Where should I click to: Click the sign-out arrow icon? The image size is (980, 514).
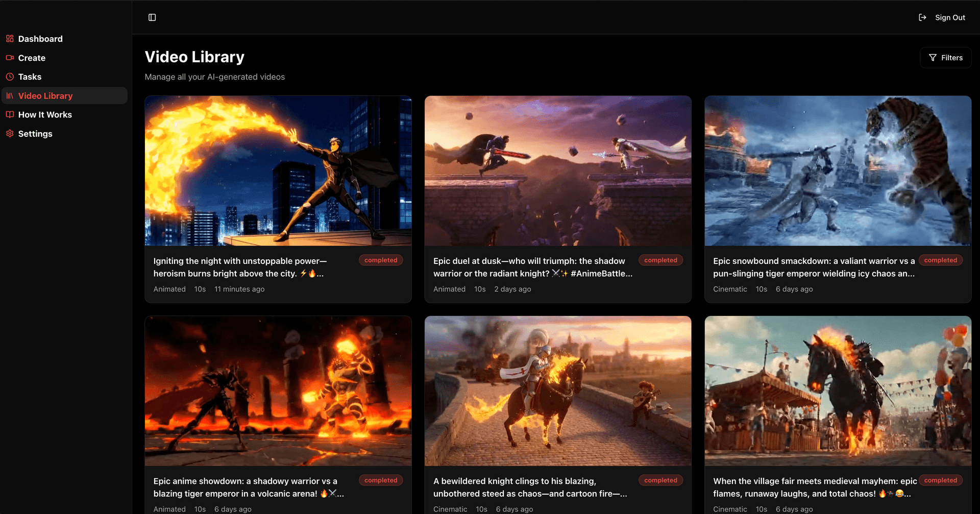tap(922, 17)
